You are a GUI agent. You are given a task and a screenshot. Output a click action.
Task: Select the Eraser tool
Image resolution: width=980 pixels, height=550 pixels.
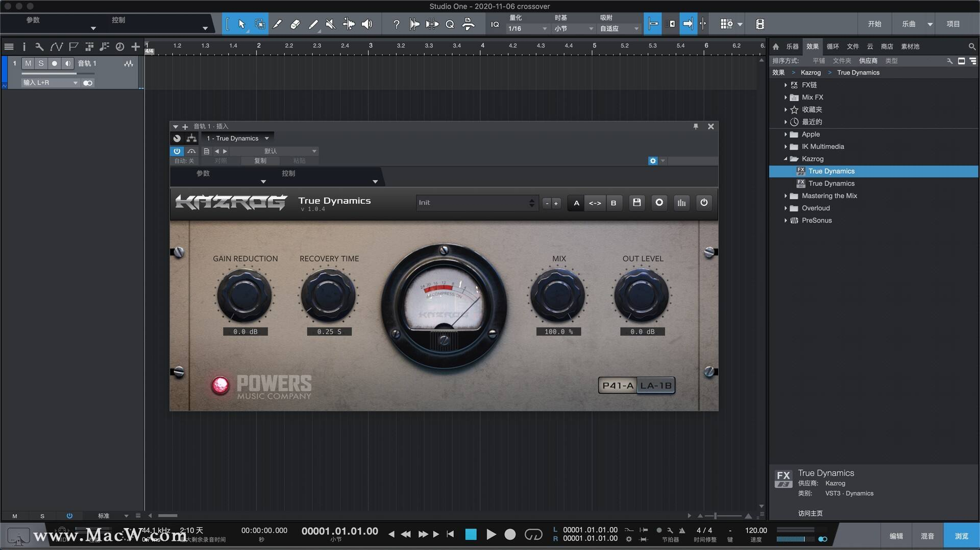pos(295,24)
